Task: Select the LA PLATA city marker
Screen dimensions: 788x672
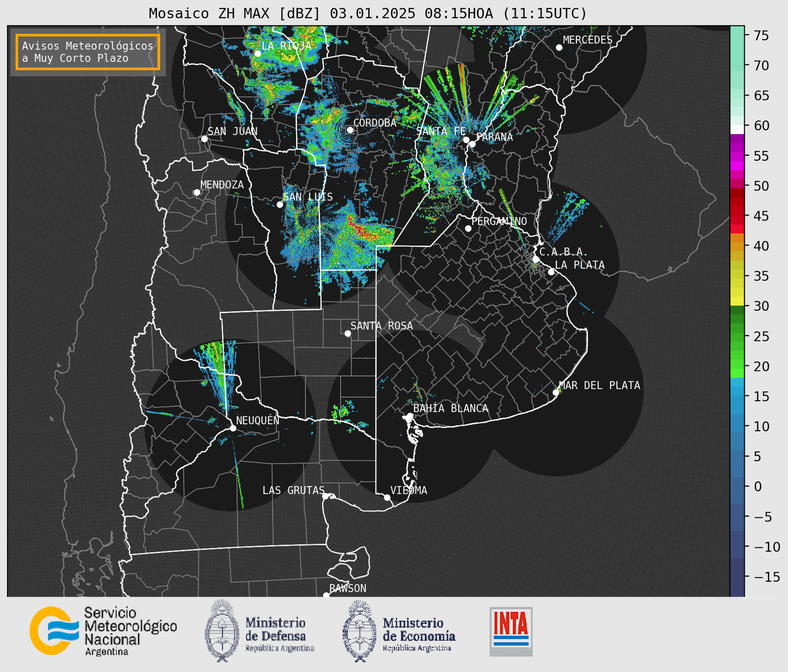Action: tap(551, 272)
